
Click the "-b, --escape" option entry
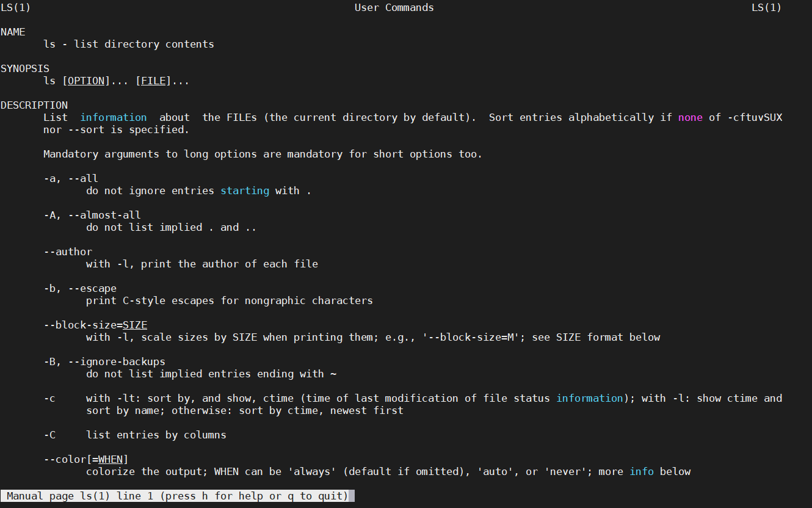[x=80, y=288]
